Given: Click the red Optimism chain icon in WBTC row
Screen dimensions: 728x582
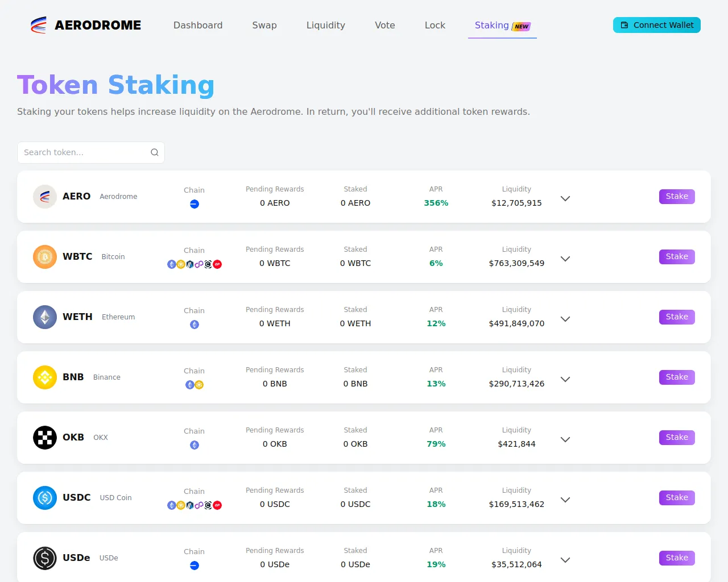Looking at the screenshot, I should [x=217, y=264].
